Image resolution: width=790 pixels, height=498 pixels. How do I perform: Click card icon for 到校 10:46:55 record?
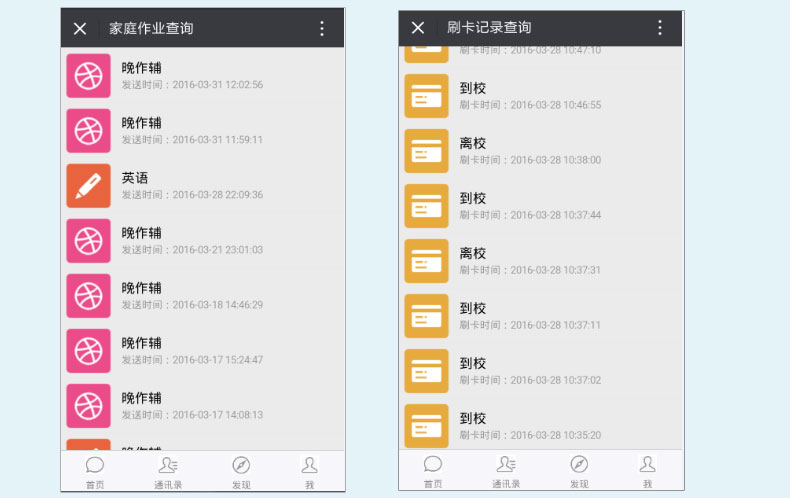pyautogui.click(x=427, y=96)
